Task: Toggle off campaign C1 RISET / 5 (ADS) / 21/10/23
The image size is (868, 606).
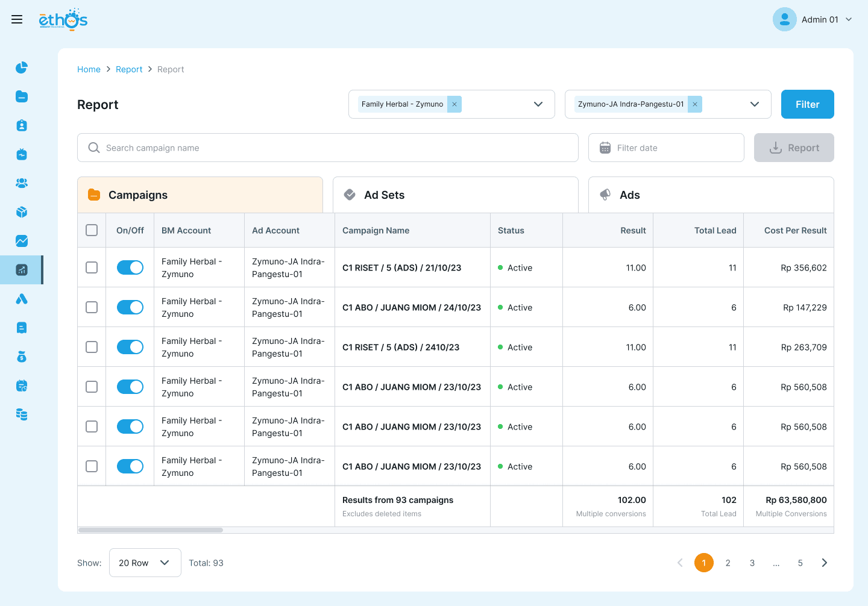Action: 130,267
